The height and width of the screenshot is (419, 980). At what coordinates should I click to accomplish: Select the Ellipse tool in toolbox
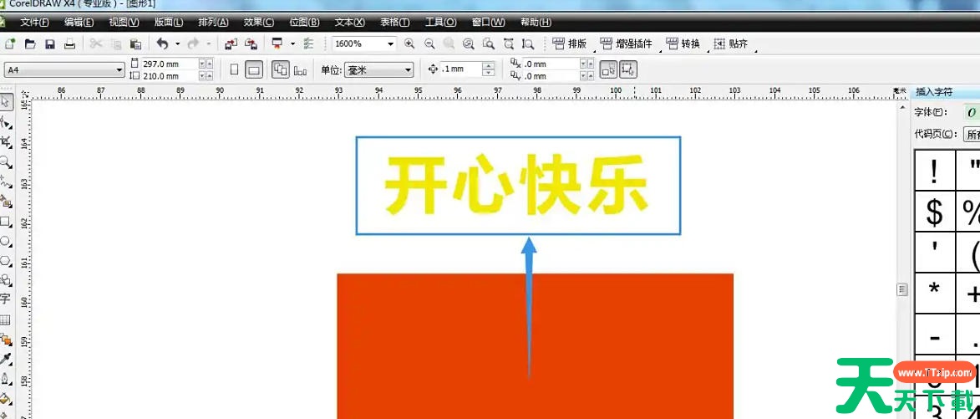[6, 241]
